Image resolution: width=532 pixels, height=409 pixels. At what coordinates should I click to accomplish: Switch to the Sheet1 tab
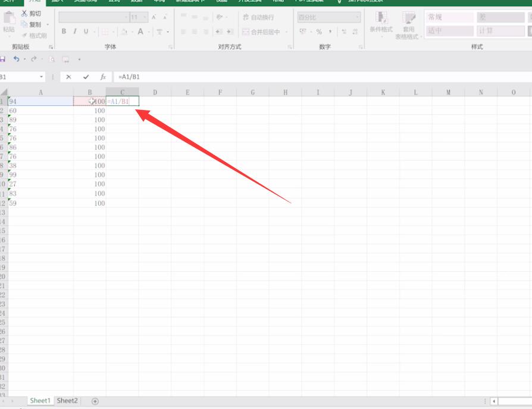pyautogui.click(x=40, y=401)
